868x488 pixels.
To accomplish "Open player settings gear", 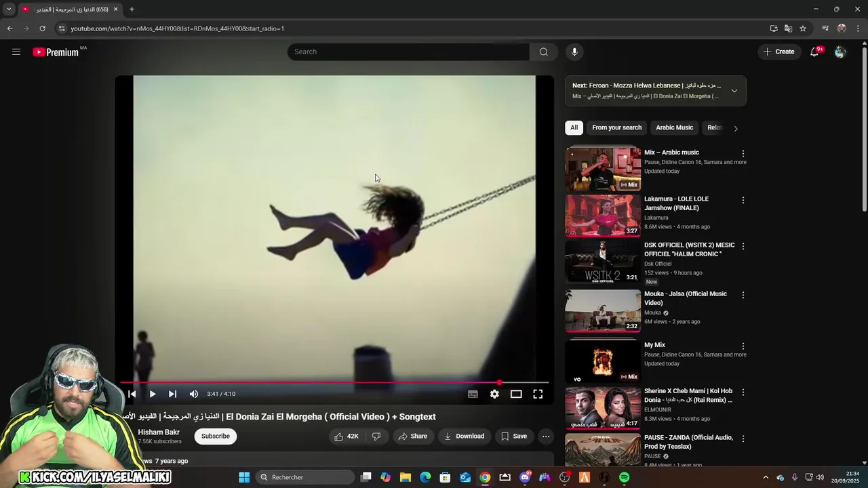I will pos(494,394).
